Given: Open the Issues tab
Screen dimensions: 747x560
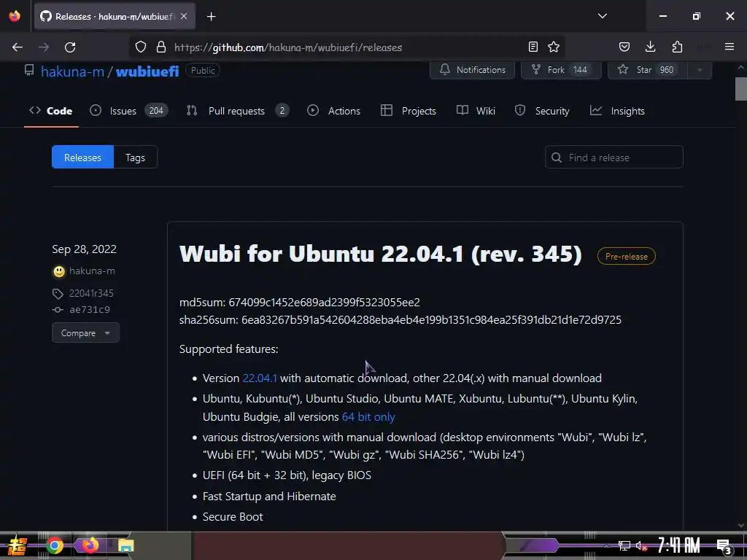Looking at the screenshot, I should [129, 111].
